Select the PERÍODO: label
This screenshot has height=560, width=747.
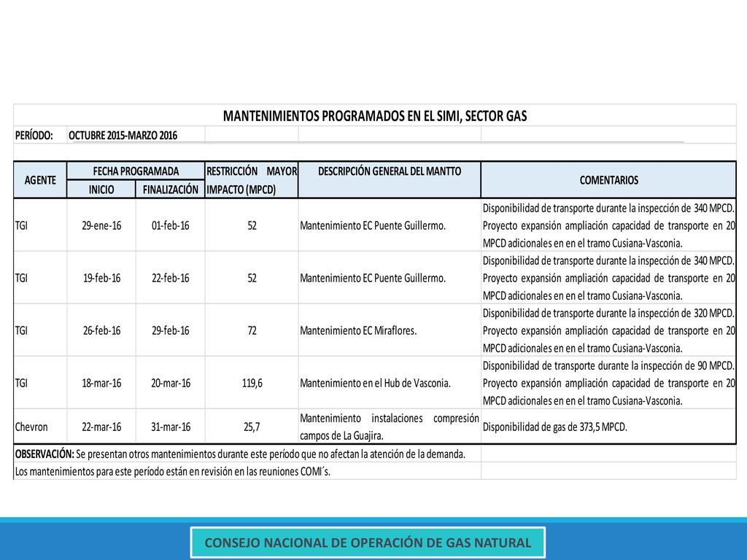[x=34, y=135]
